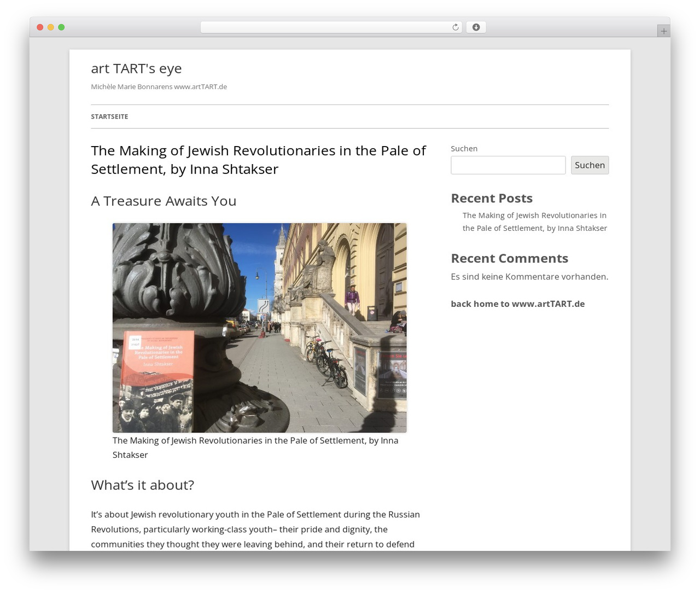Click the image caption below the photo
700x593 pixels.
click(x=255, y=447)
